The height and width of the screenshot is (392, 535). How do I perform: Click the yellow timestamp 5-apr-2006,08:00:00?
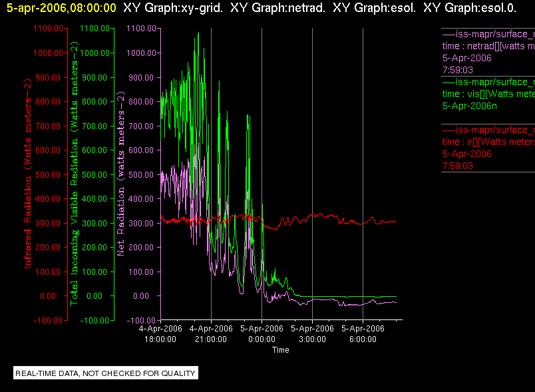point(61,7)
